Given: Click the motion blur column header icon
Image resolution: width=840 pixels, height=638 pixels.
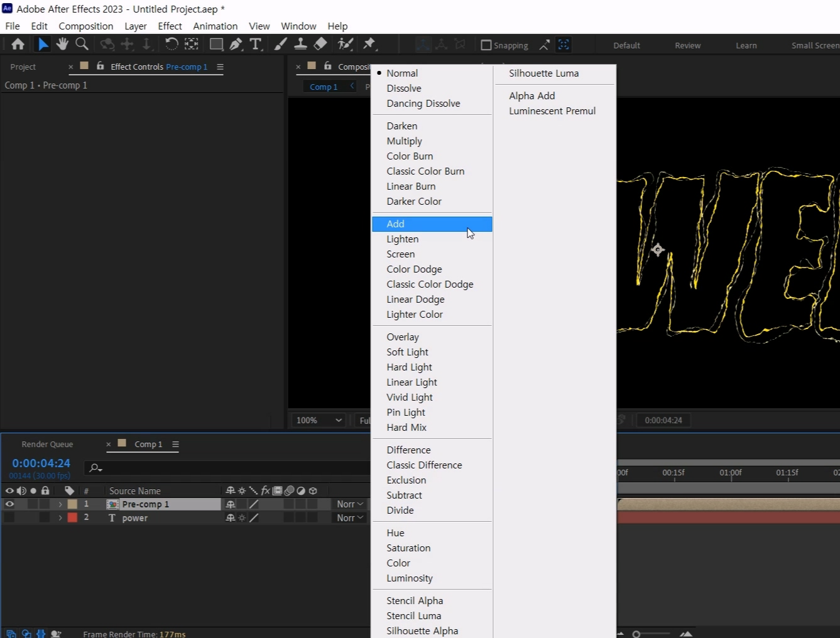Looking at the screenshot, I should click(x=289, y=490).
